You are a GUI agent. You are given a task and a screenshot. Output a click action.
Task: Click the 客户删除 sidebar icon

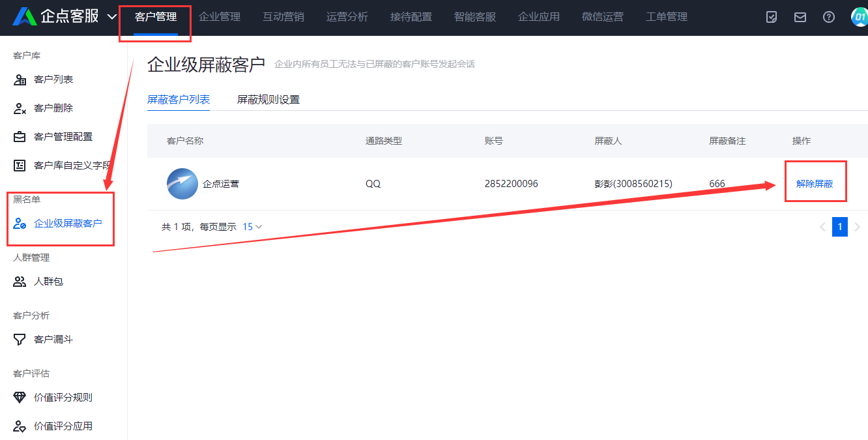20,108
